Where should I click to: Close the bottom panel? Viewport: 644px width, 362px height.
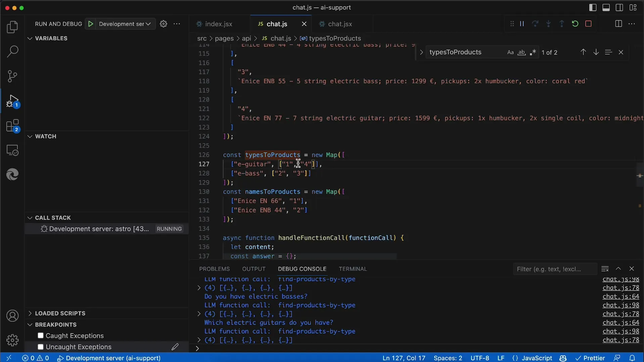pyautogui.click(x=632, y=269)
